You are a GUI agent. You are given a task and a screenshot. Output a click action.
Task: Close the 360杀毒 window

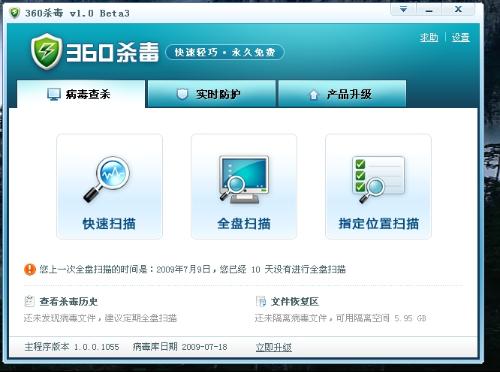pos(458,10)
